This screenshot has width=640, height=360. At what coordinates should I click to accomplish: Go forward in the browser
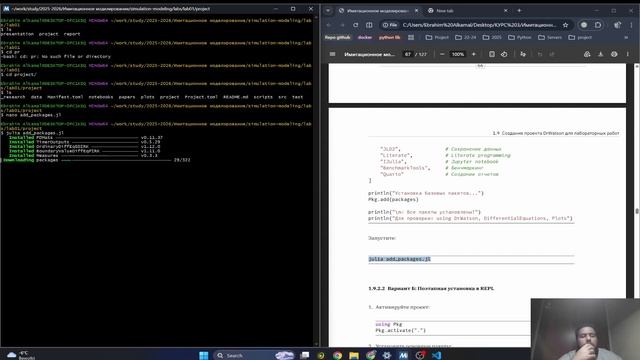pos(342,25)
